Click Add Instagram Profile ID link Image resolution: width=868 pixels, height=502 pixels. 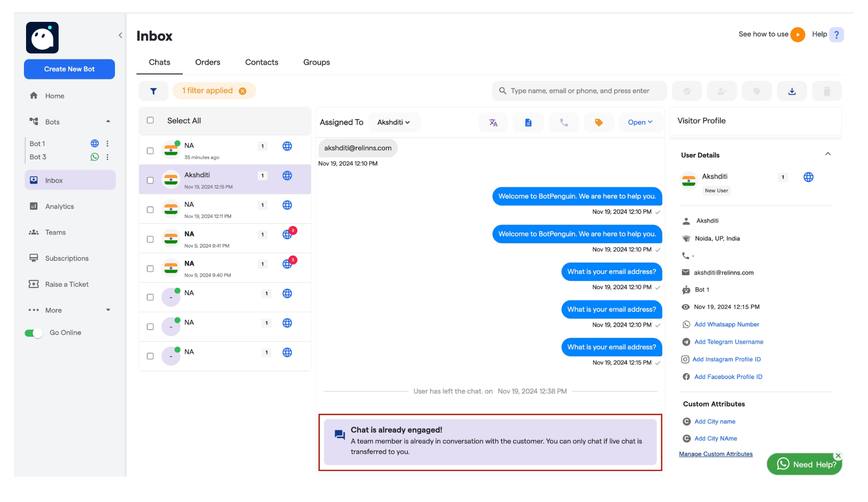(727, 359)
